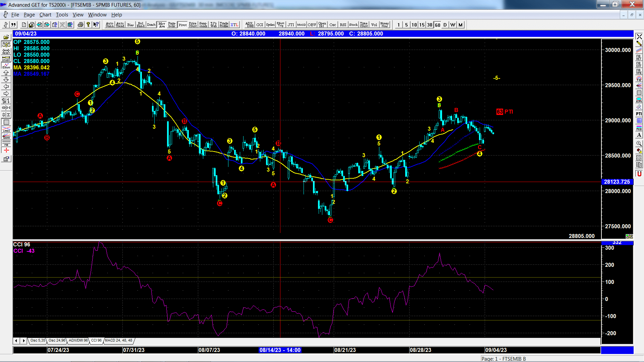This screenshot has height=362, width=644.
Task: Switch to 1-minute timeframe
Action: pyautogui.click(x=398, y=25)
